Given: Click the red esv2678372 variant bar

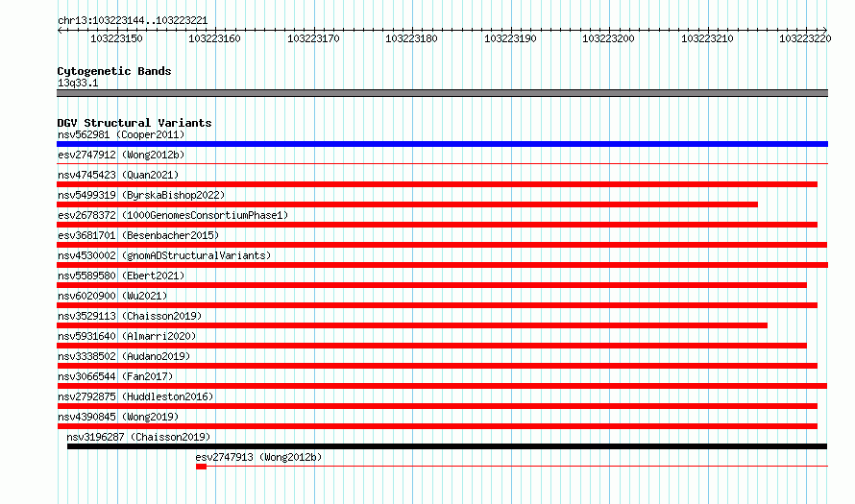Looking at the screenshot, I should (437, 225).
